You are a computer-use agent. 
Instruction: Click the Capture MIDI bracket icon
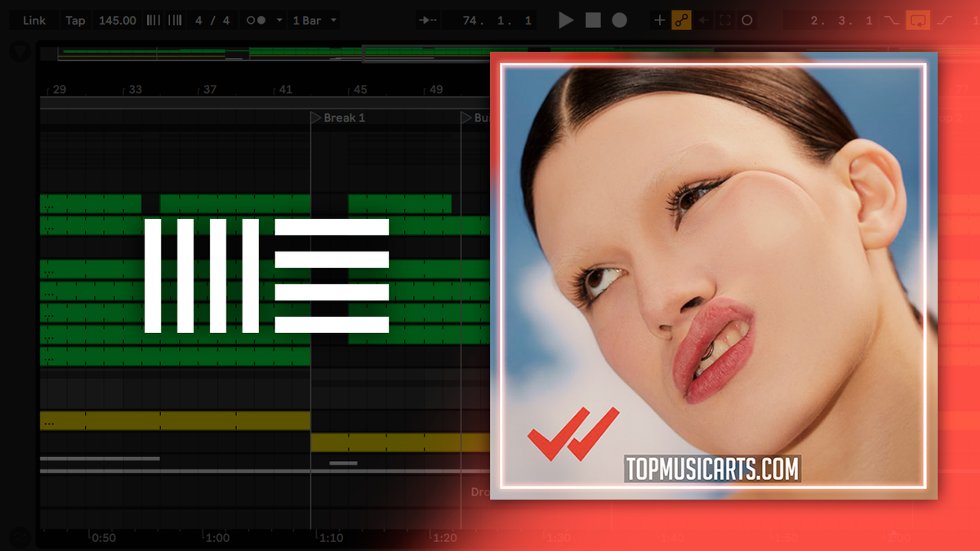(x=724, y=20)
